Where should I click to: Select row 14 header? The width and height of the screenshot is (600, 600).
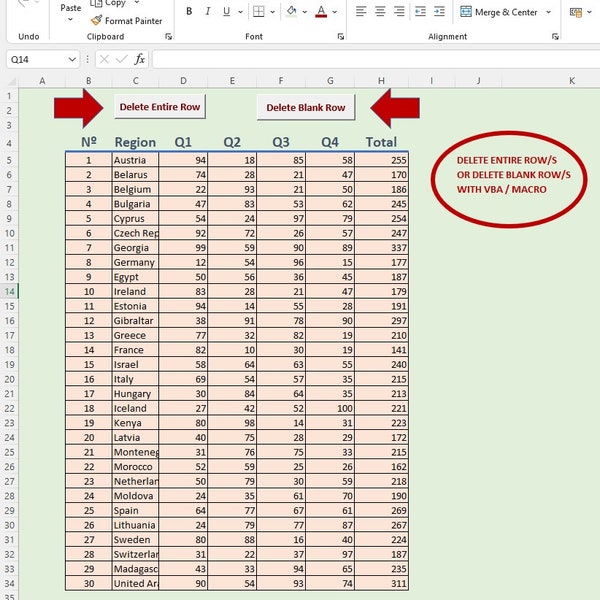coord(10,292)
